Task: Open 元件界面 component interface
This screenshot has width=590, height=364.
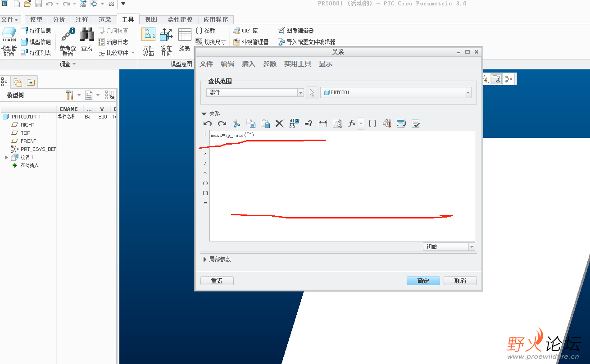Action: tap(149, 41)
